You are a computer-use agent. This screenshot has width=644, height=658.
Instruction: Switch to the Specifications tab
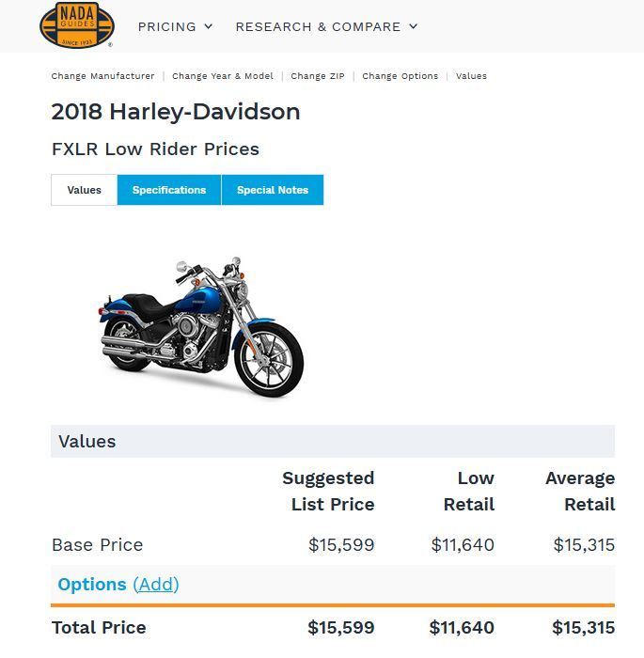pyautogui.click(x=169, y=190)
